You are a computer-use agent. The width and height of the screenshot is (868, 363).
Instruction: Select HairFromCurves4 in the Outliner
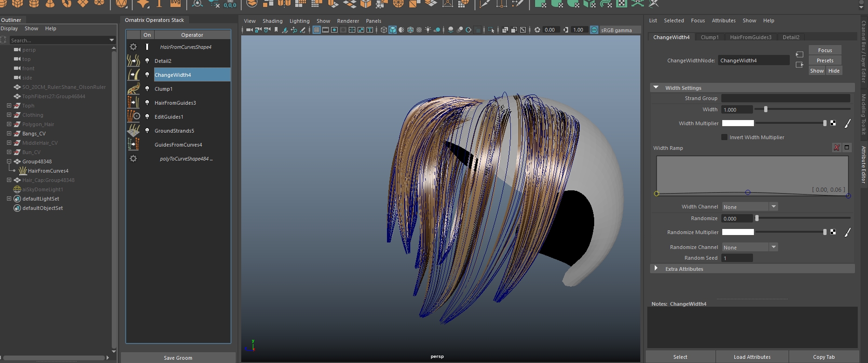(48, 171)
